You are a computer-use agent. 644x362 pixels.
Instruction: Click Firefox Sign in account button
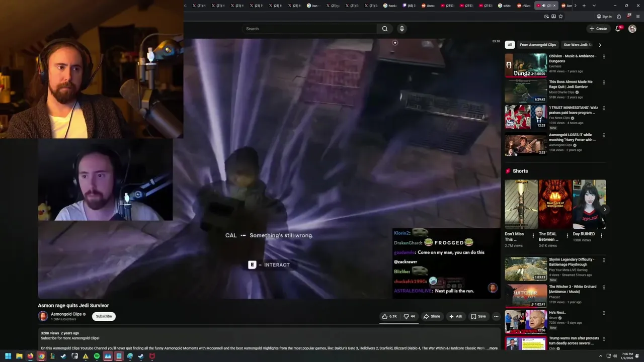pos(604,16)
